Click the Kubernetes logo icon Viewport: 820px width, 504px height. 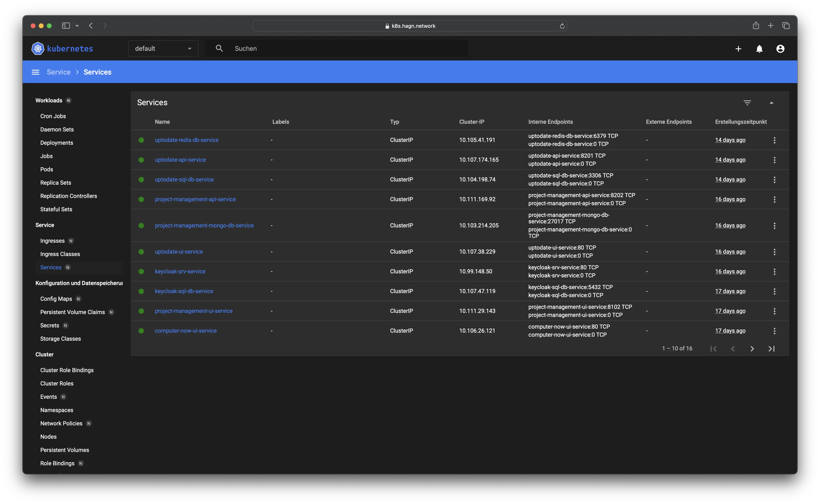click(x=38, y=49)
